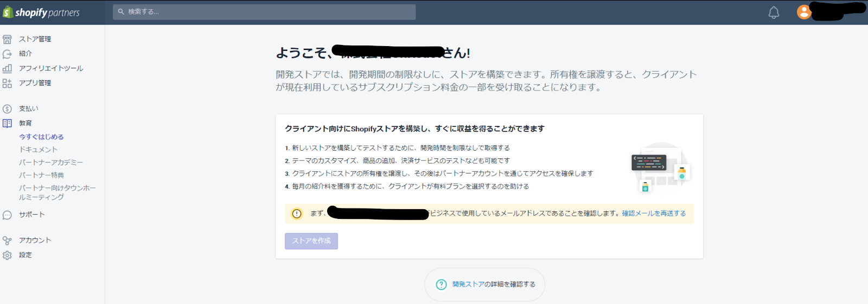Screen dimensions: 868x304
Task: Select the 今すぐはじめる submenu item
Action: click(x=41, y=137)
